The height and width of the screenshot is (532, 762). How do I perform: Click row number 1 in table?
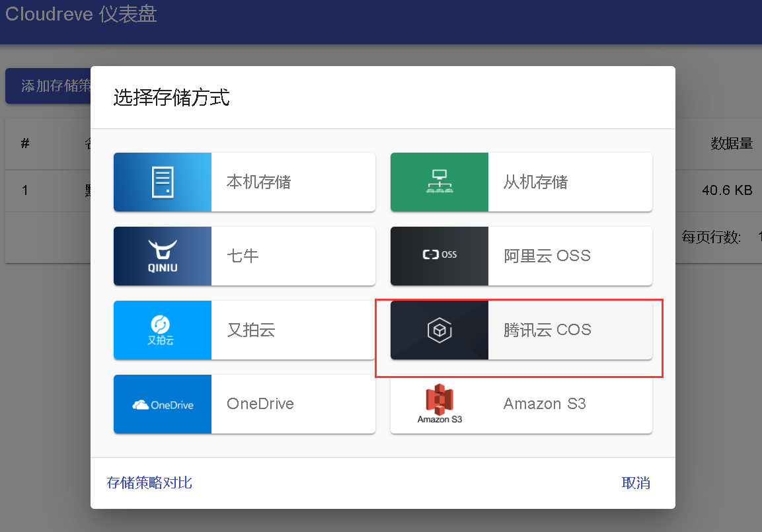25,190
